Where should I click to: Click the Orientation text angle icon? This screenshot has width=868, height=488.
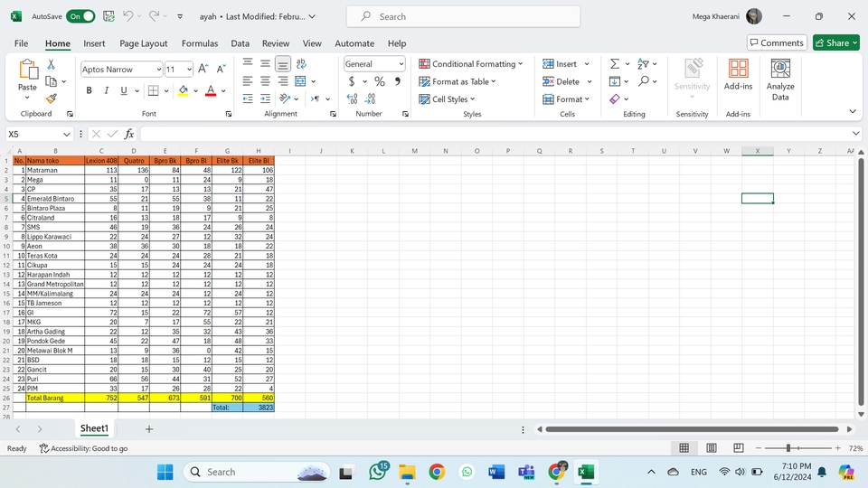click(x=285, y=99)
